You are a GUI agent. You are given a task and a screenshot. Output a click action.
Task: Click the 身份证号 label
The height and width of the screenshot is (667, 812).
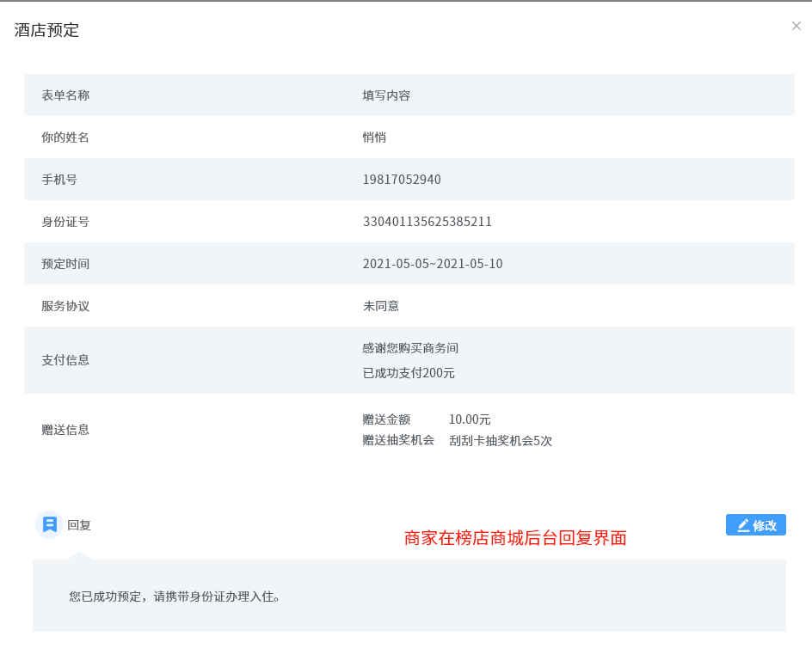click(65, 222)
